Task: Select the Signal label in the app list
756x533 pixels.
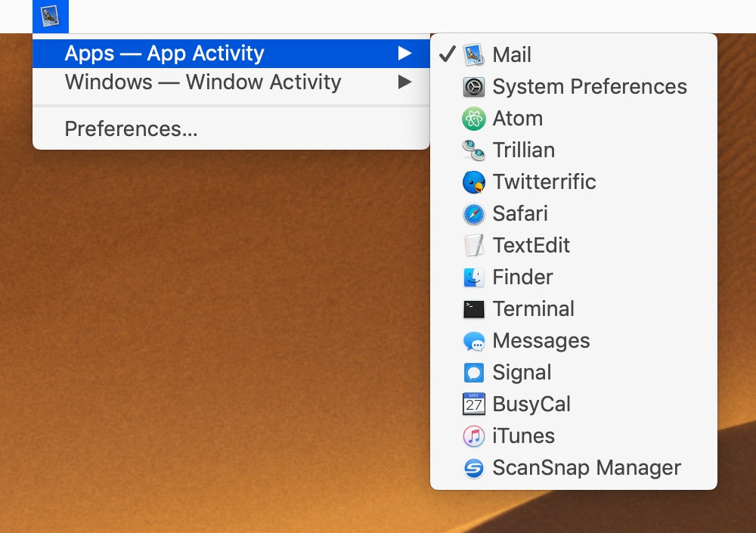Action: tap(522, 373)
